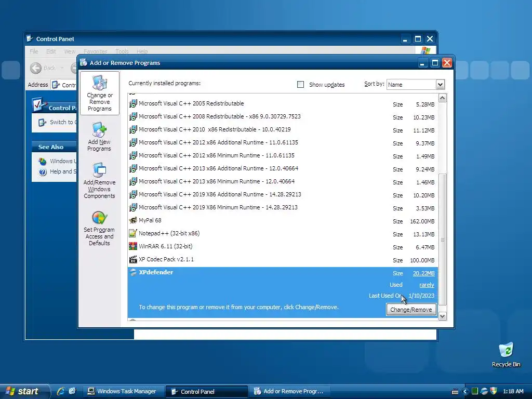Open the Sort by Name dropdown
Screen dimensions: 532x399
point(440,85)
